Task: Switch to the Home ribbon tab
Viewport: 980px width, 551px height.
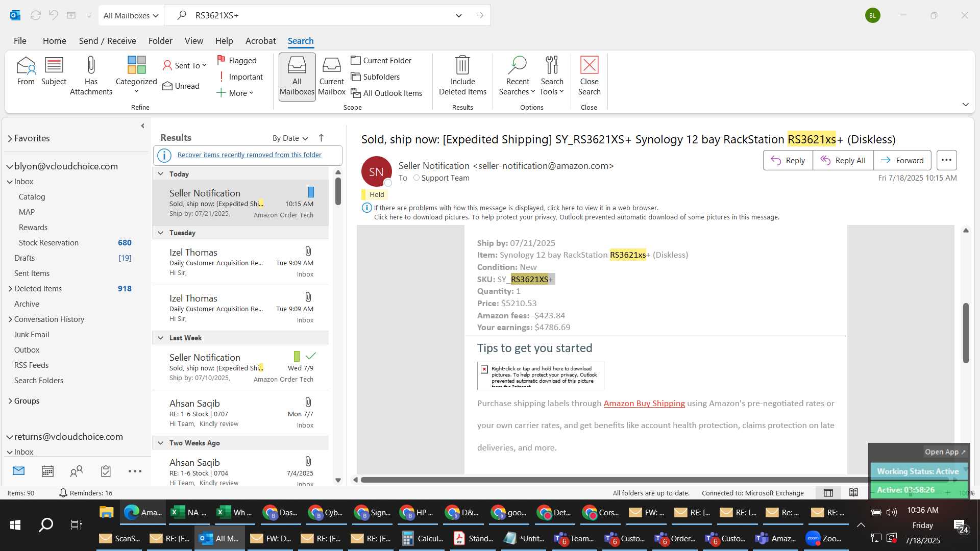Action: pyautogui.click(x=54, y=41)
